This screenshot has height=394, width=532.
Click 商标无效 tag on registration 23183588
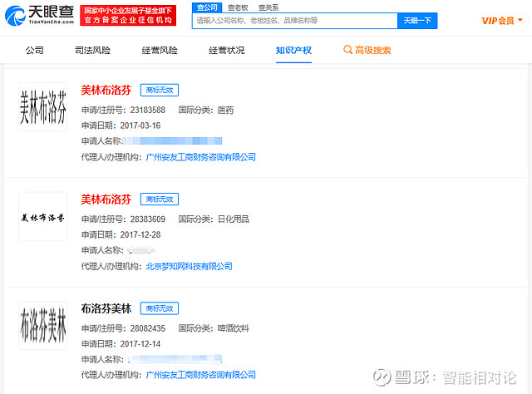tap(160, 90)
